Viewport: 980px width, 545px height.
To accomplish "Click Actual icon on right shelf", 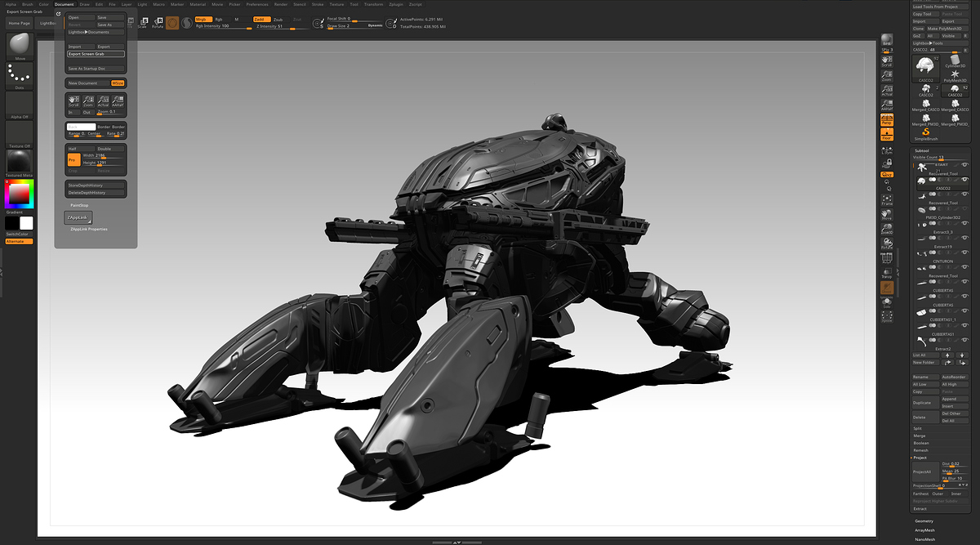I will tap(886, 90).
